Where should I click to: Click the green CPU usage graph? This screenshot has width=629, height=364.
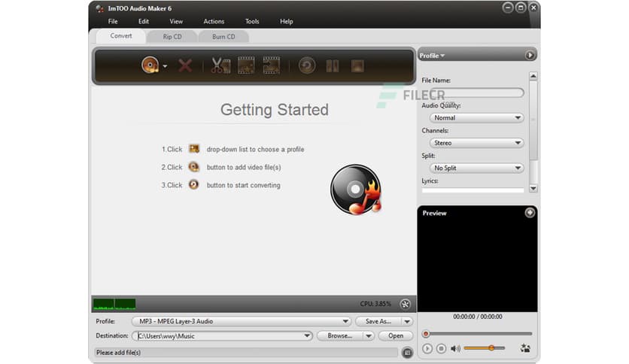[x=114, y=305]
